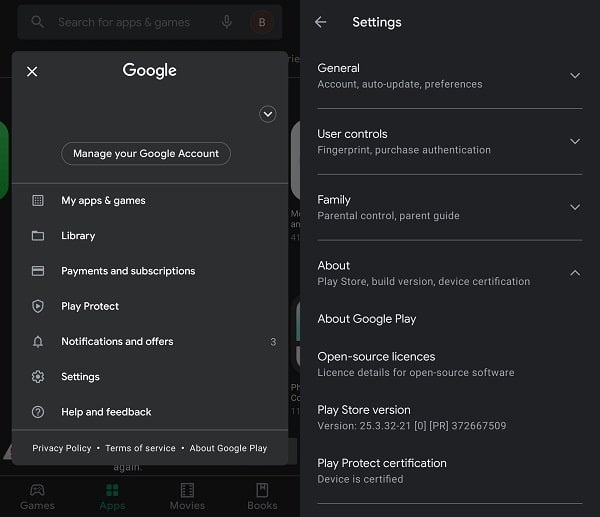Tap the Family settings heading
The height and width of the screenshot is (517, 600).
[334, 200]
